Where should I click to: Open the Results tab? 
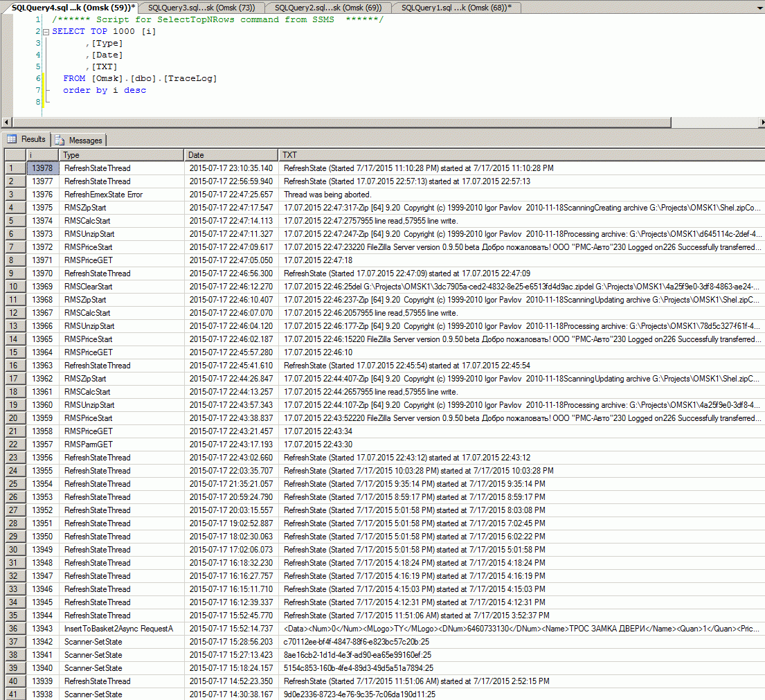(x=27, y=139)
